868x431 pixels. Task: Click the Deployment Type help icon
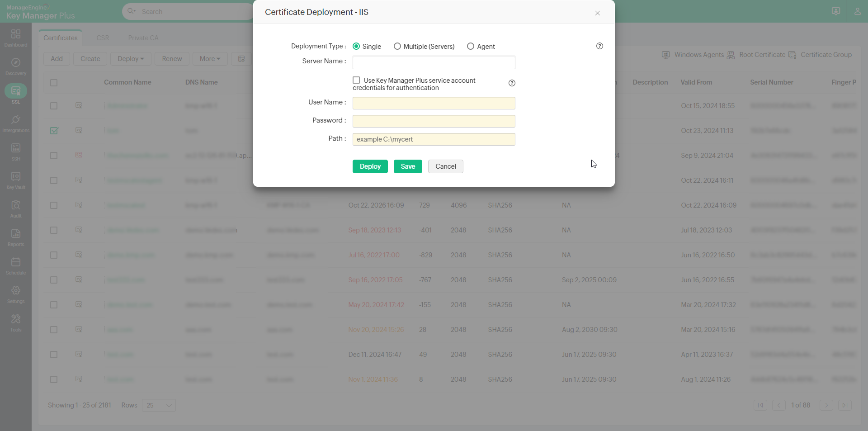599,46
